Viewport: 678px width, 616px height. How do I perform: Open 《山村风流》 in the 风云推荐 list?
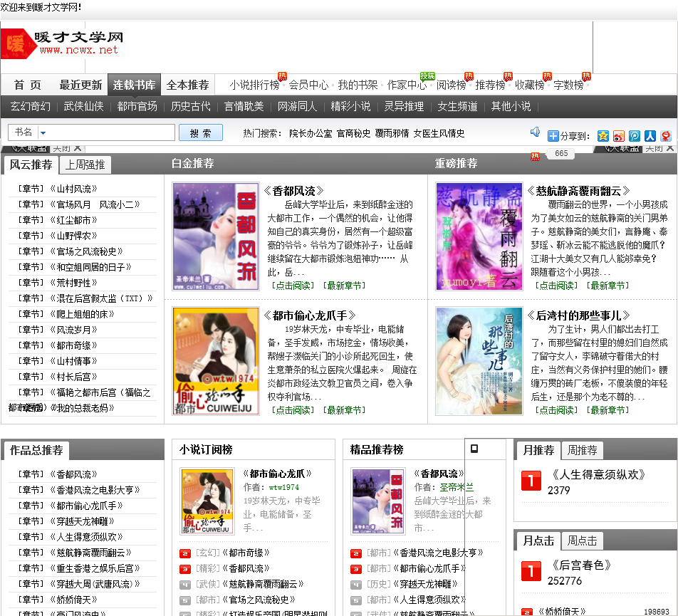73,189
